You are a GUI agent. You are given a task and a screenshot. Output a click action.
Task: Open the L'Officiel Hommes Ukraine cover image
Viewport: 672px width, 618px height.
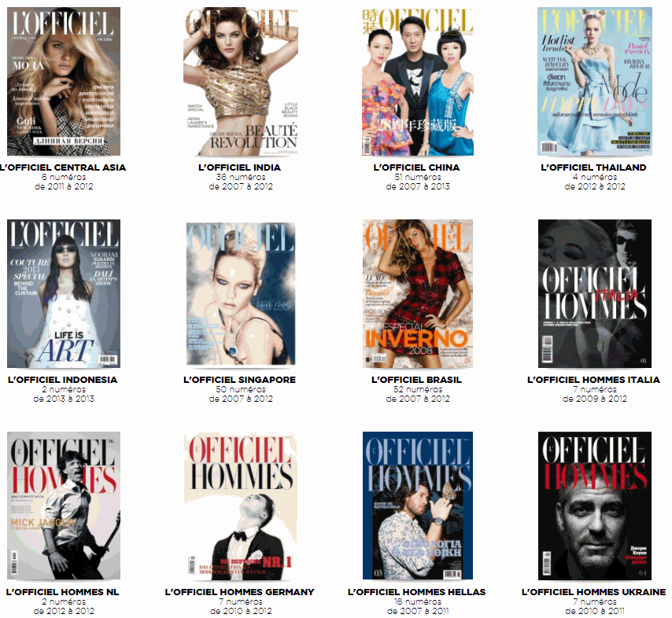[593, 506]
